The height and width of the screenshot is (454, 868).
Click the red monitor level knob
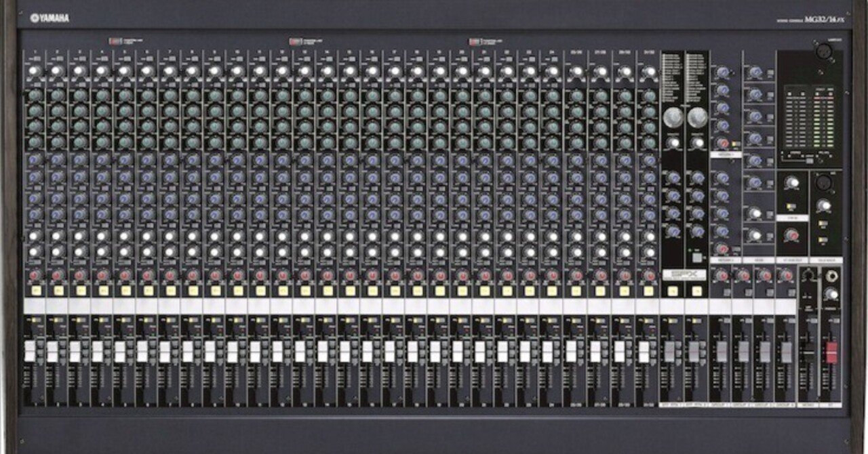(x=791, y=235)
